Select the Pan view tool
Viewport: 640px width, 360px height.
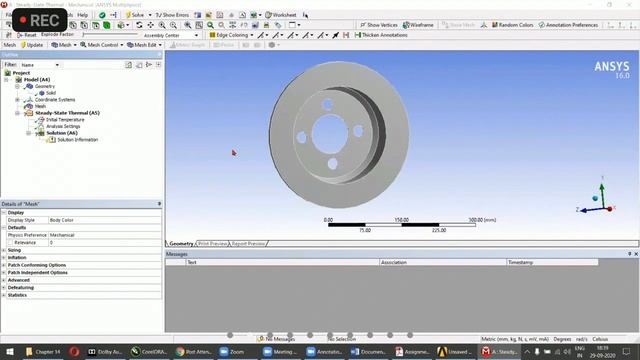point(151,25)
